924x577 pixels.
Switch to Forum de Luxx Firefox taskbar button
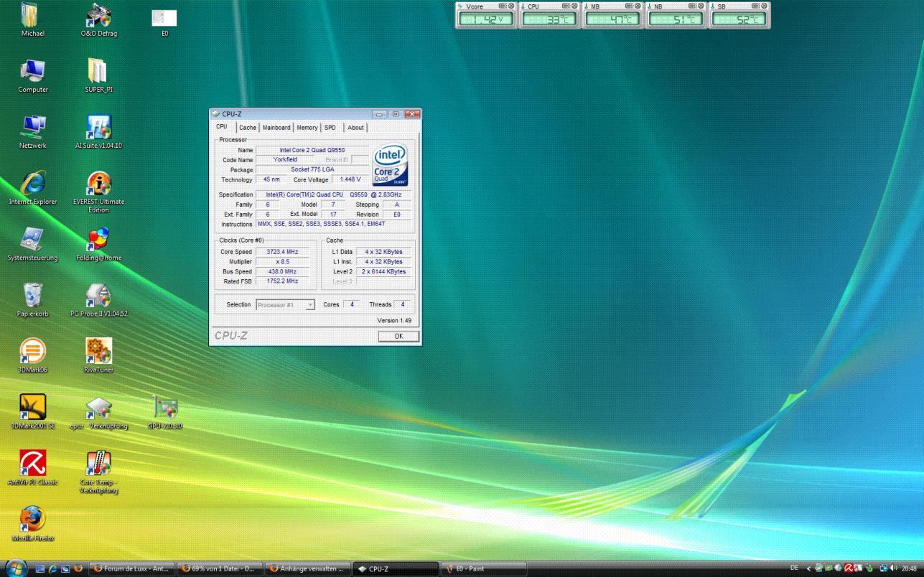pyautogui.click(x=132, y=568)
